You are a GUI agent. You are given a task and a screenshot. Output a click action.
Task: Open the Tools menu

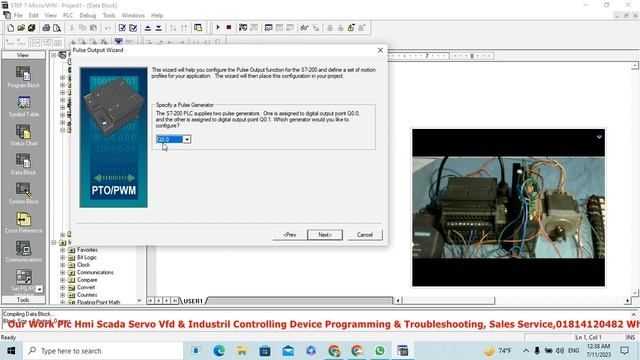[x=109, y=16]
